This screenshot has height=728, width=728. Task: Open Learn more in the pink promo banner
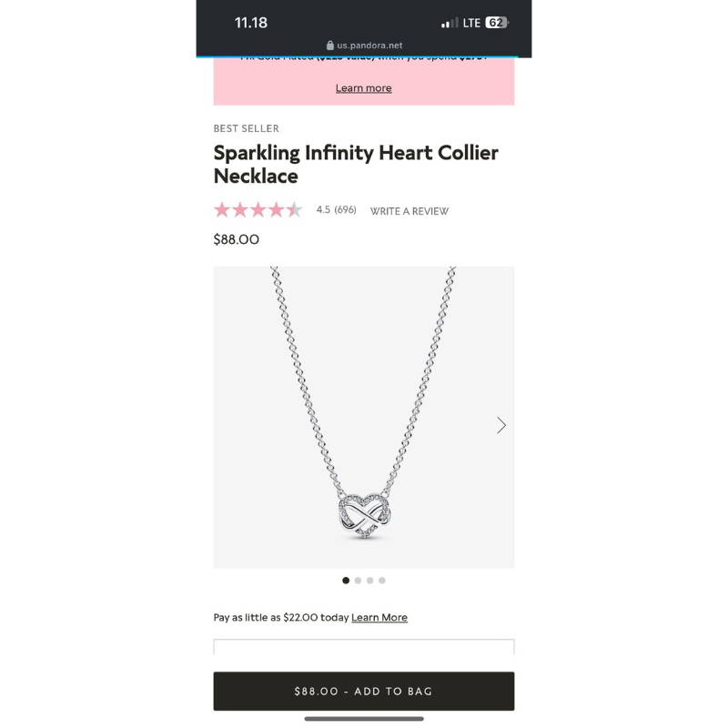point(363,88)
